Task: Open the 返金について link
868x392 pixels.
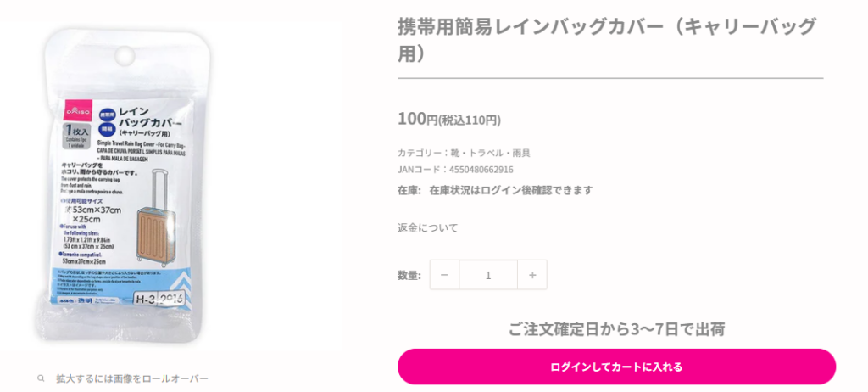Action: click(x=427, y=227)
